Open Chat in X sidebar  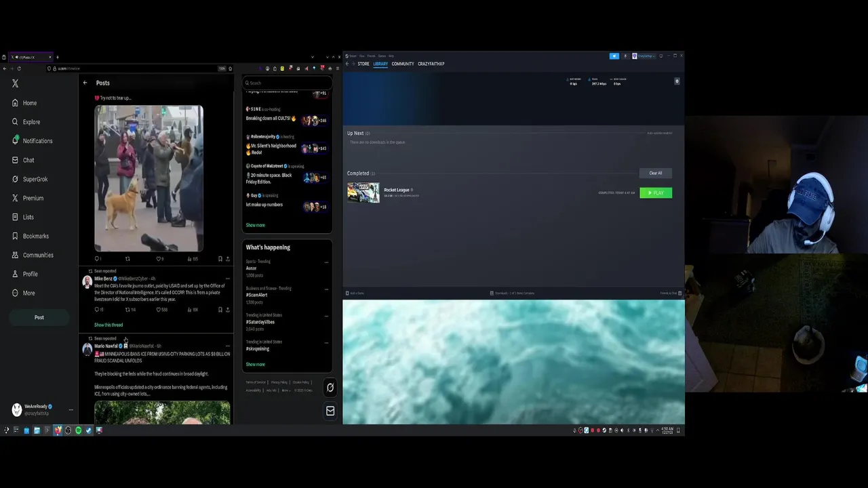point(23,160)
